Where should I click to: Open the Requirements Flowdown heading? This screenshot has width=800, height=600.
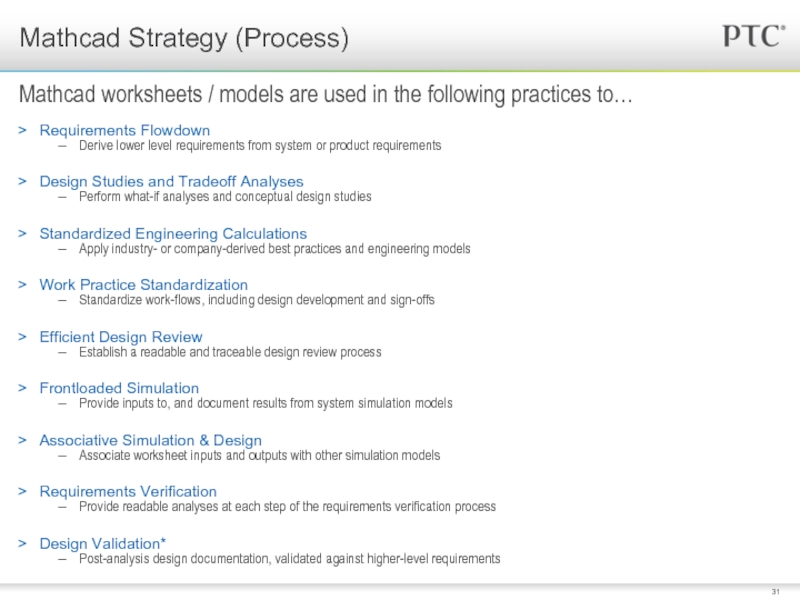tap(125, 131)
